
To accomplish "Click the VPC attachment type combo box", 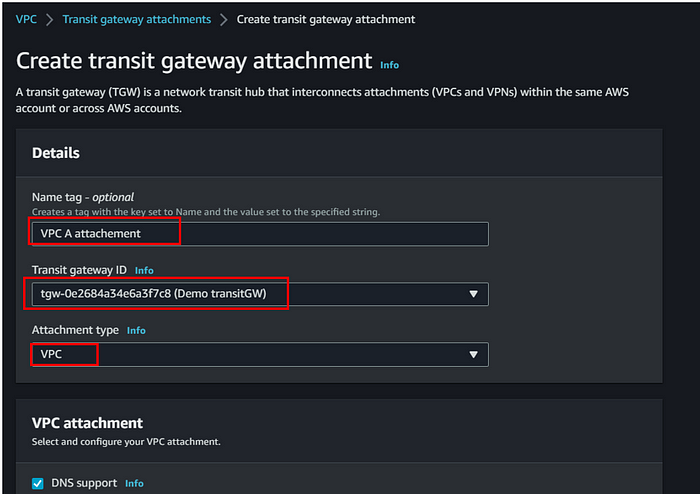I will pyautogui.click(x=260, y=355).
